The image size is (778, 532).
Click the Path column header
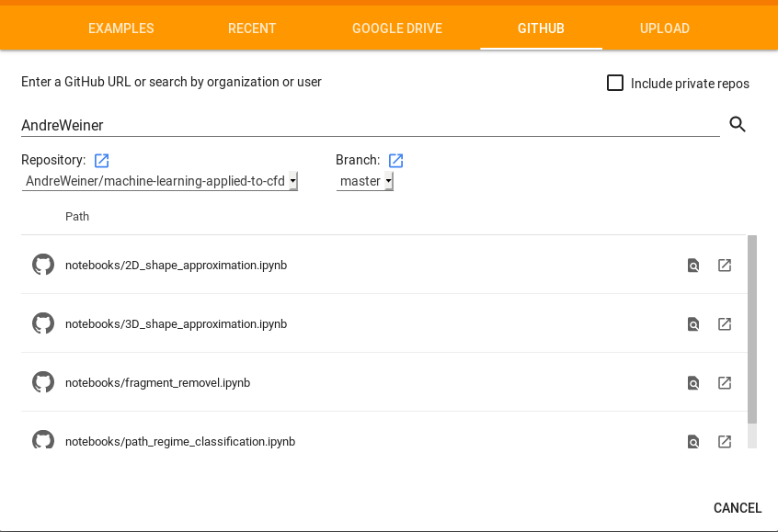click(77, 217)
